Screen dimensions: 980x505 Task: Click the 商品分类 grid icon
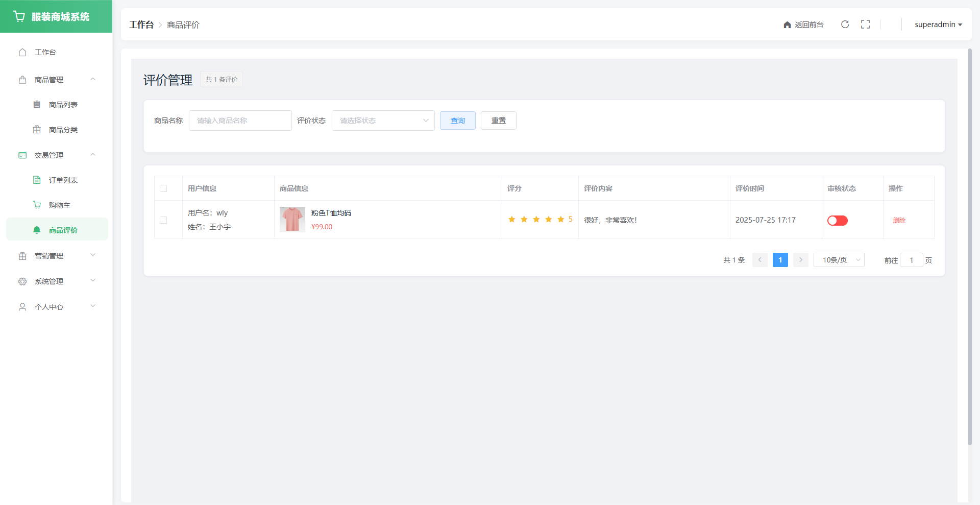pyautogui.click(x=37, y=130)
